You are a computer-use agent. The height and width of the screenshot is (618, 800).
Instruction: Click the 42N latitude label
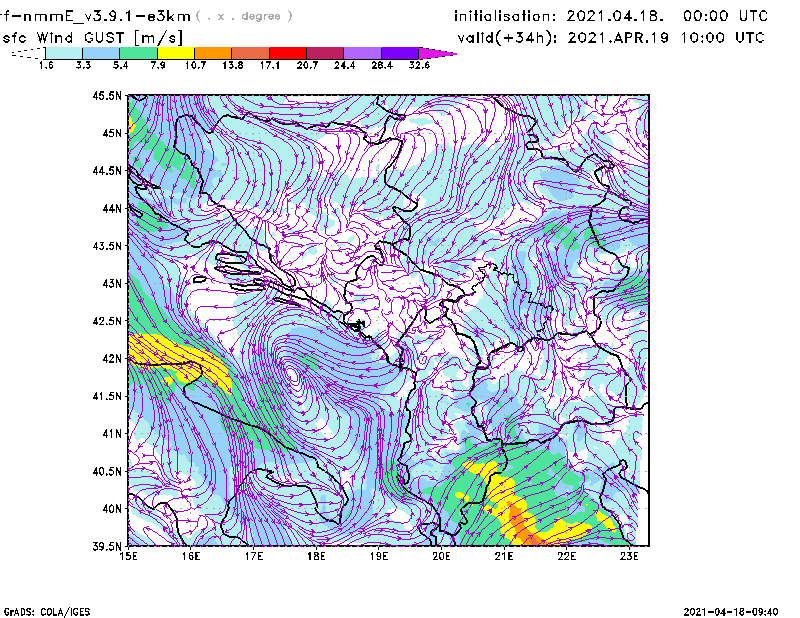coord(112,358)
